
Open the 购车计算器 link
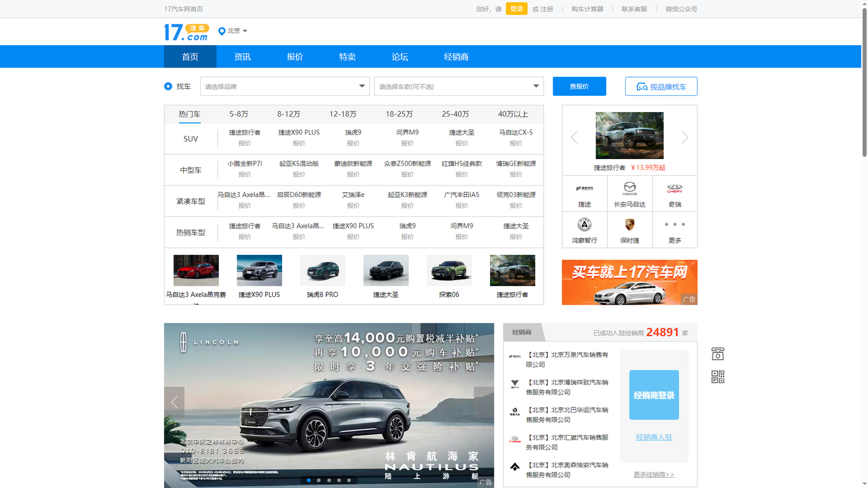tap(587, 9)
